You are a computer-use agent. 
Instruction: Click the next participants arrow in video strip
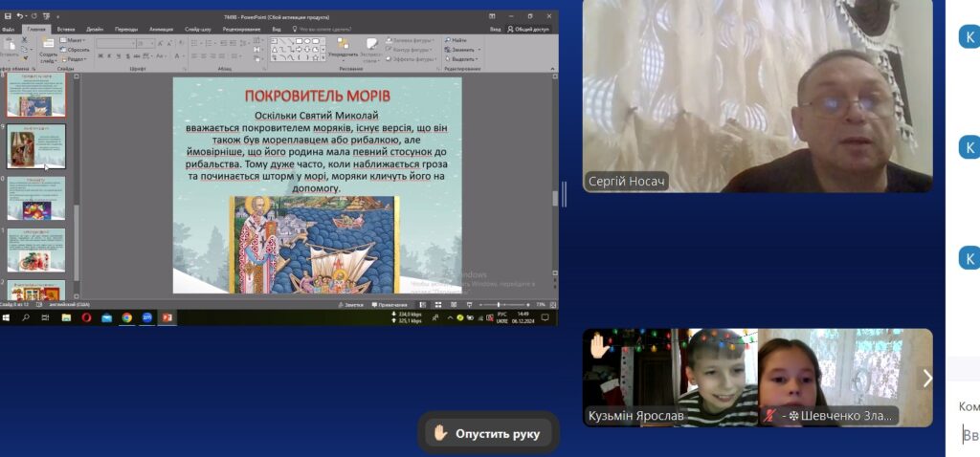(926, 378)
